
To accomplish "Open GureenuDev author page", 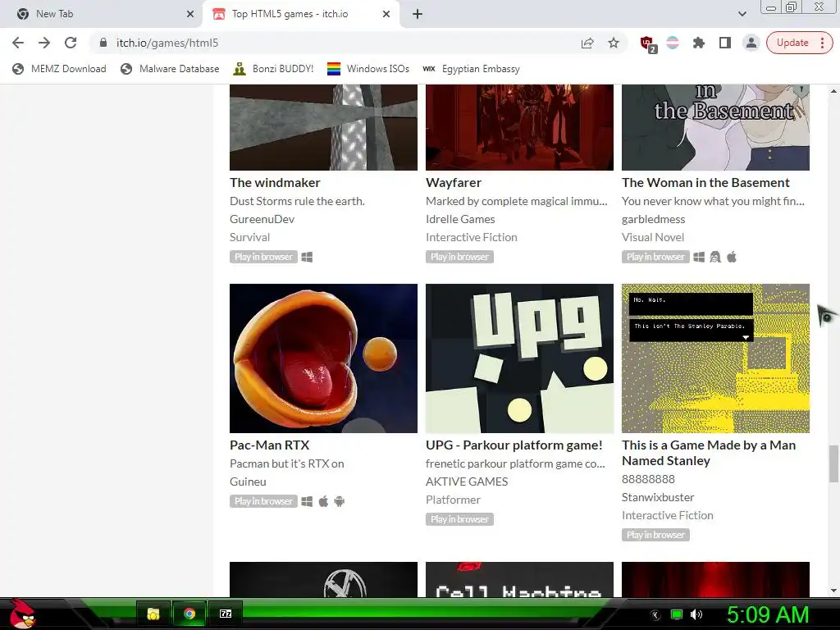I will point(262,219).
